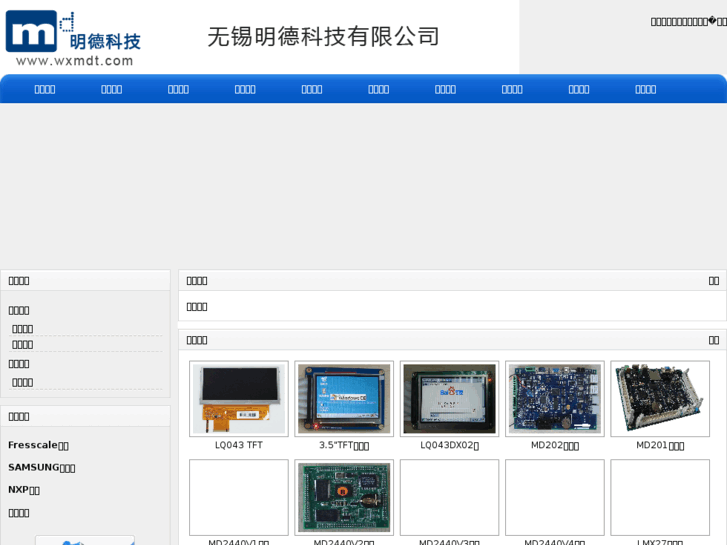This screenshot has height=545, width=727.
Task: Open the LQ043DX02 display product image
Action: point(449,399)
